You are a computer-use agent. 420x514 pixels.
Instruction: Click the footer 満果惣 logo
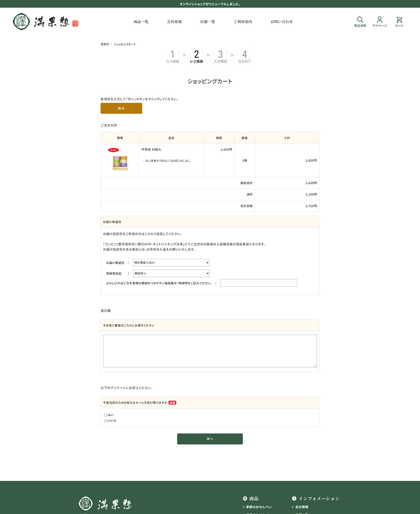click(105, 504)
